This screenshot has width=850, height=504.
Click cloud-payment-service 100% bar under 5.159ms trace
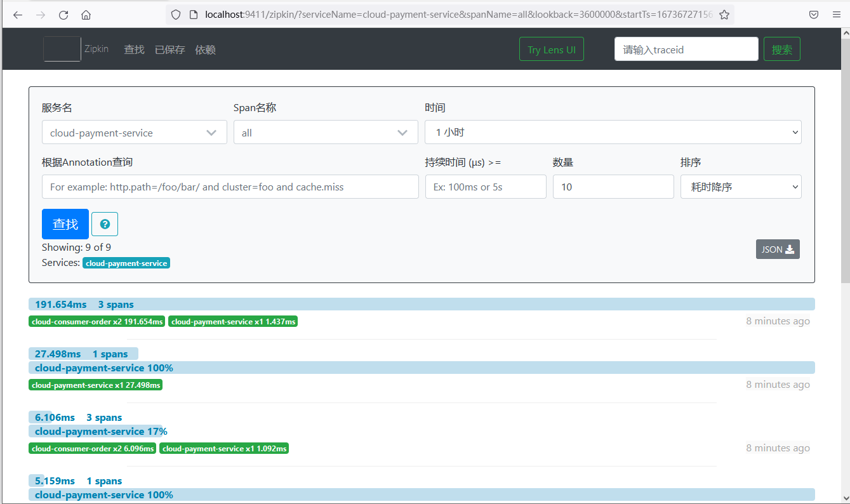point(422,494)
